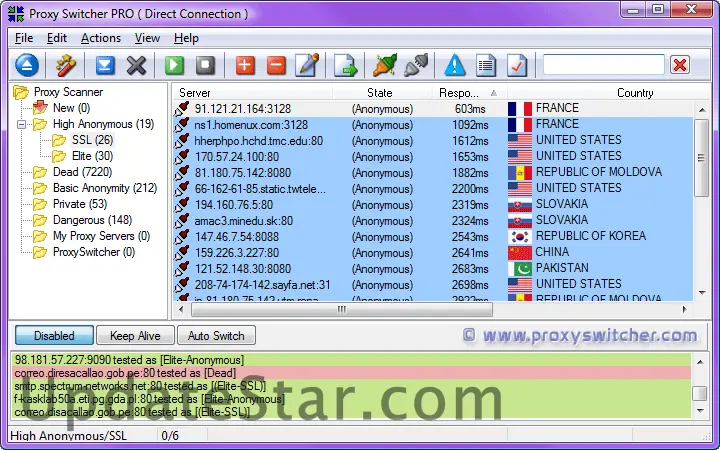Screen dimensions: 720x450
Task: Open the Help menu
Action: (186, 38)
